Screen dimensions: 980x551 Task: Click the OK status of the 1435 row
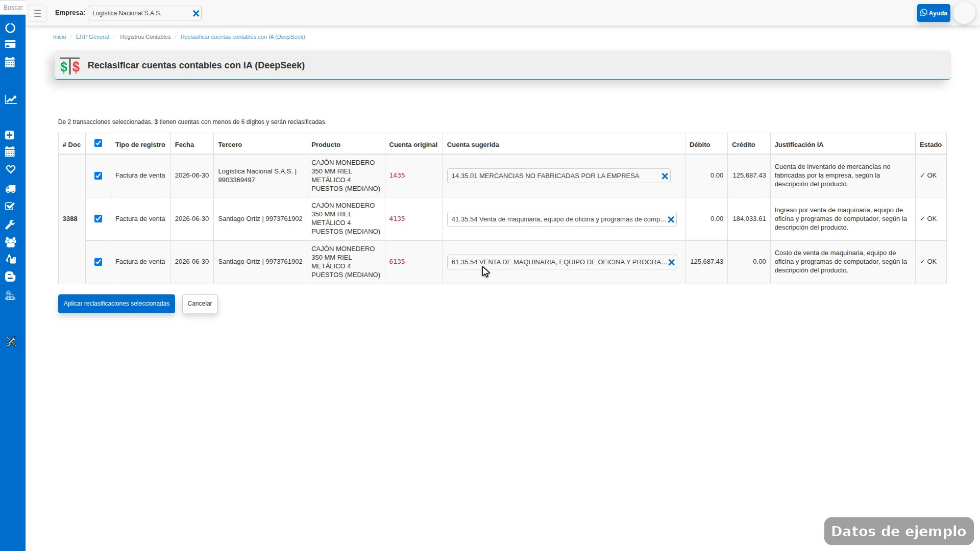(928, 176)
